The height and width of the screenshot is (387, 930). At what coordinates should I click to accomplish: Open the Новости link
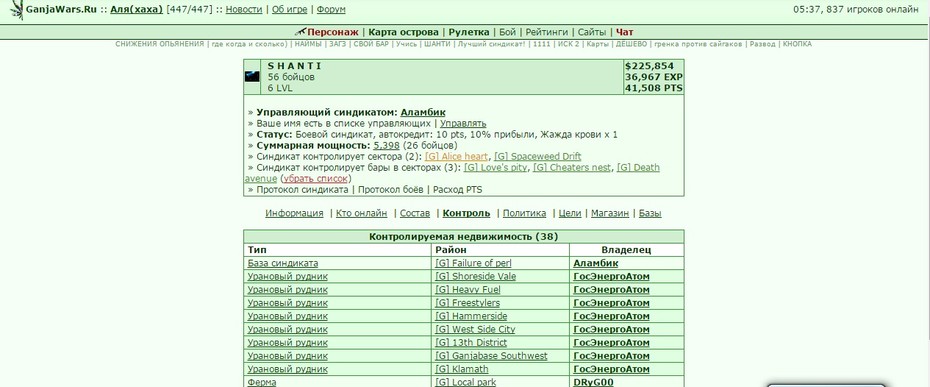244,9
